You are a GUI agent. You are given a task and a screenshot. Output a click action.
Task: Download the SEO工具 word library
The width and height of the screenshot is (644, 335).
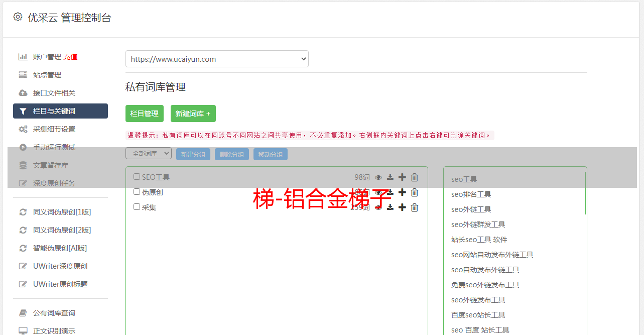pos(390,177)
